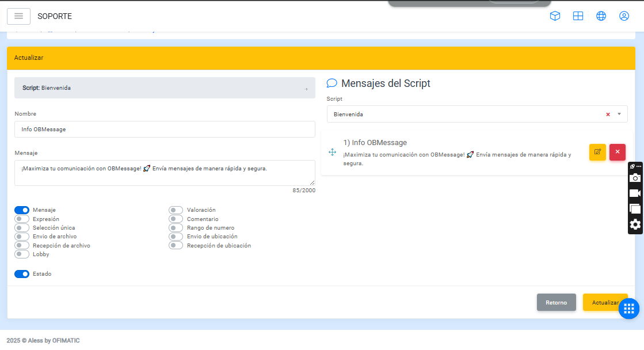Open the grid layout icon in header
The image size is (644, 350).
(x=578, y=16)
